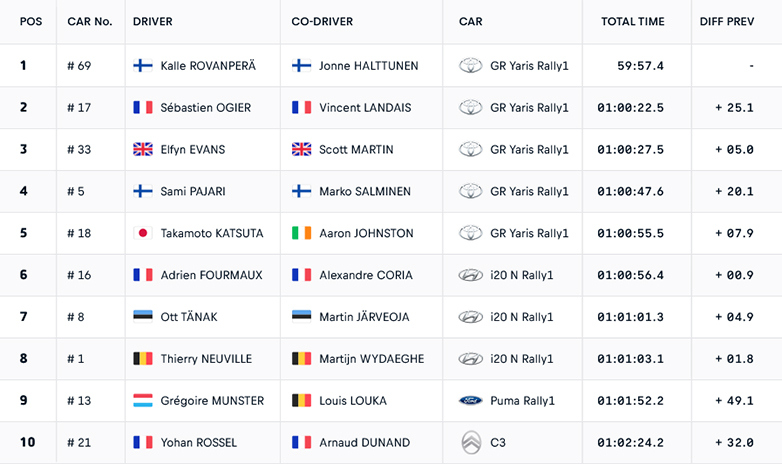Click the Toyota logo in Rovanperä's row
Screen dimensions: 782x464
470,66
